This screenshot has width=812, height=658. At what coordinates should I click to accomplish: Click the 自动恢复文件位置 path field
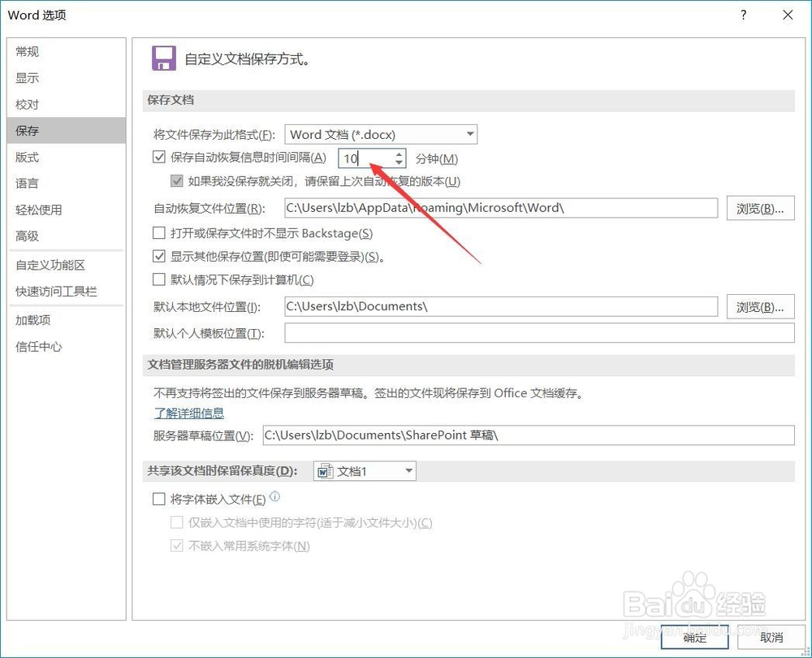click(501, 208)
